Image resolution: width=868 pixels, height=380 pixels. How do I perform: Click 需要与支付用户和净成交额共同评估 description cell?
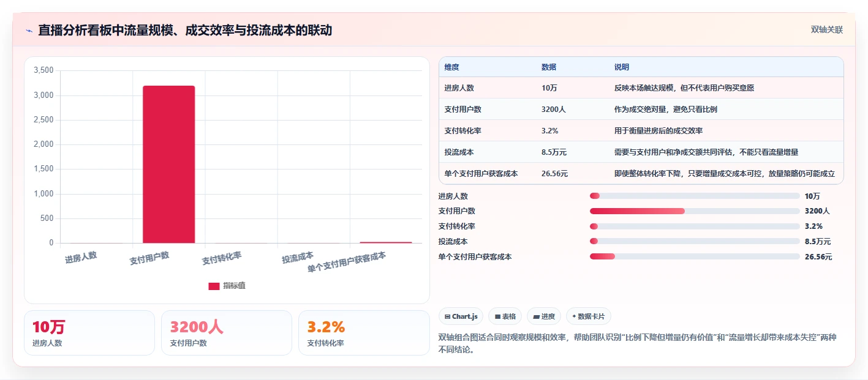706,152
